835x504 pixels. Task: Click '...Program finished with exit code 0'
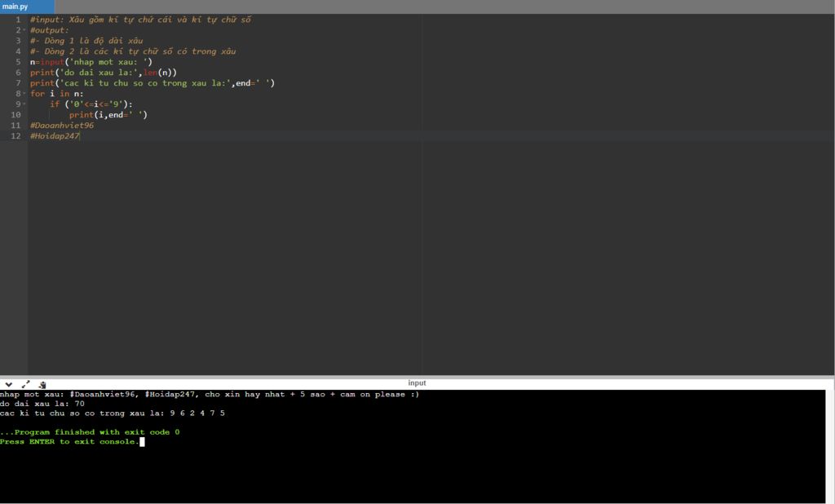[x=90, y=432]
